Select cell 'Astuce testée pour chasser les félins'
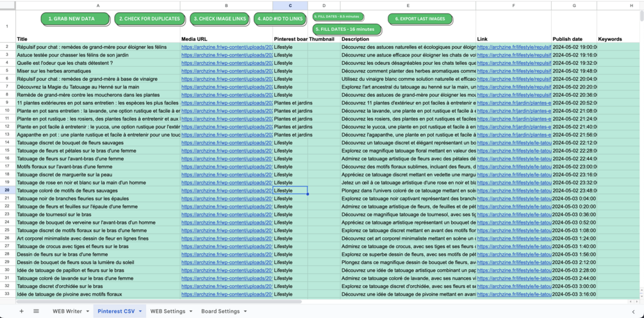This screenshot has width=644, height=318. (98, 55)
